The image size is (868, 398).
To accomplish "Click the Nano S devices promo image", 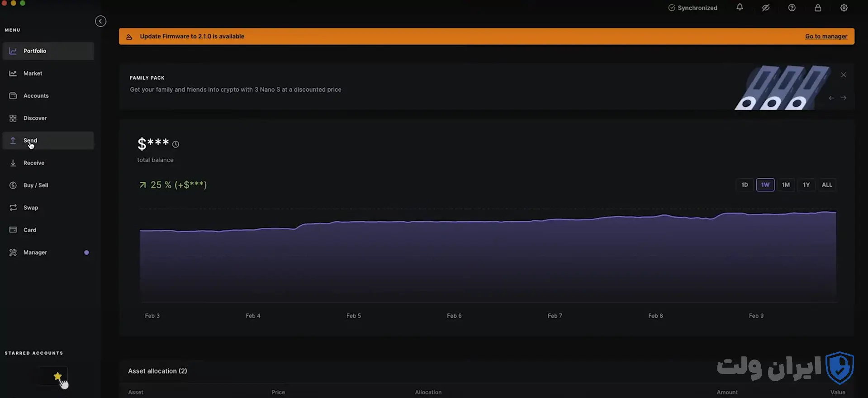I will point(782,88).
